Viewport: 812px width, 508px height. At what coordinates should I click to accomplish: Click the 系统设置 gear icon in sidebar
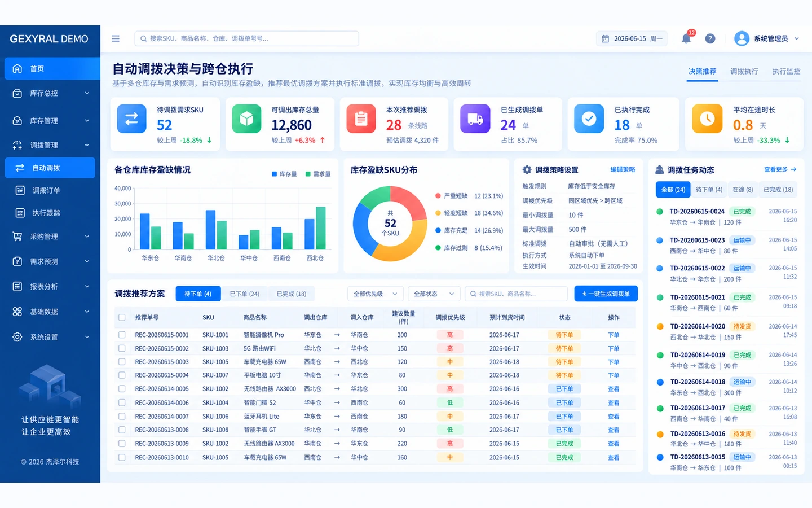17,337
